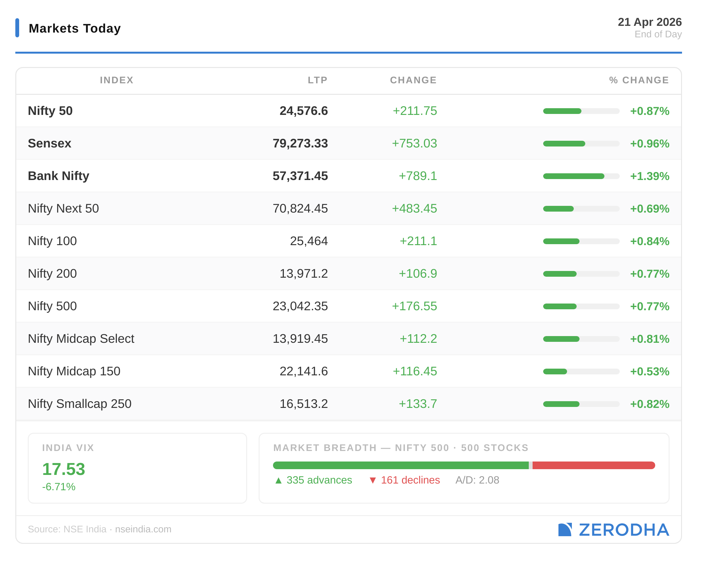The image size is (728, 563).
Task: Click the Nifty Smallcap 250 row name
Action: (80, 404)
